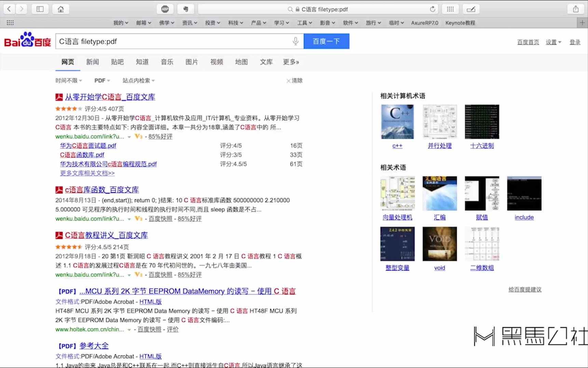The height and width of the screenshot is (368, 588).
Task: Open the include thumbnail image
Action: tap(524, 193)
